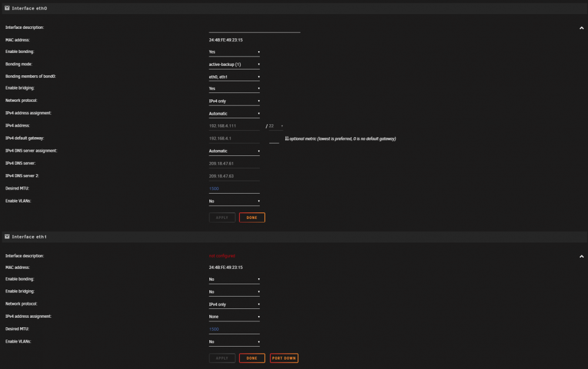The width and height of the screenshot is (588, 369).
Task: Open IPv4 DNS server assignment dropdown
Action: 235,151
